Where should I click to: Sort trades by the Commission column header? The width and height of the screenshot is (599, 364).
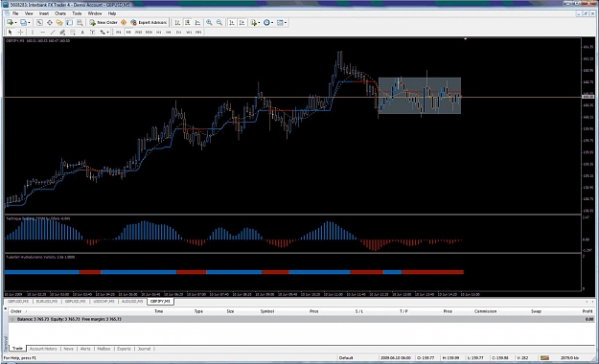(485, 311)
